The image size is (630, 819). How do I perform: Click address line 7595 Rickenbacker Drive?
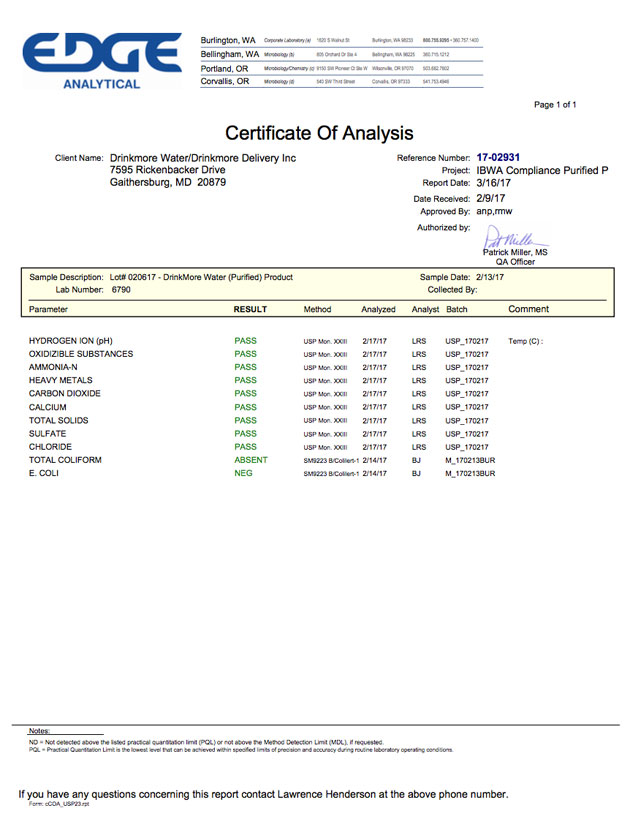pyautogui.click(x=167, y=170)
